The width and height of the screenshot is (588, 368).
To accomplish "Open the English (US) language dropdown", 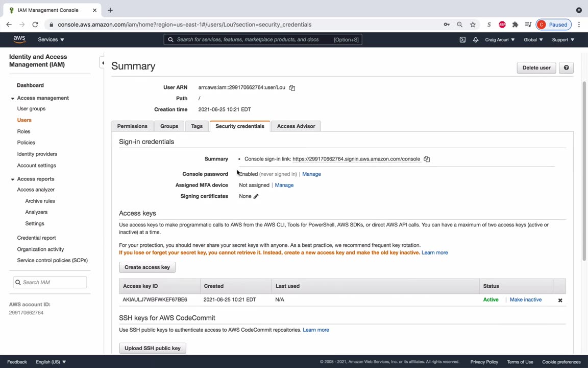I will tap(51, 362).
